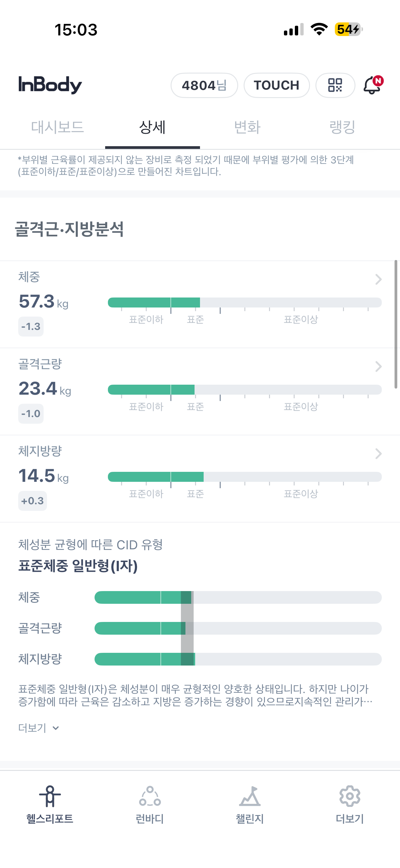
Task: Switch to the 변화 tab
Action: point(247,127)
